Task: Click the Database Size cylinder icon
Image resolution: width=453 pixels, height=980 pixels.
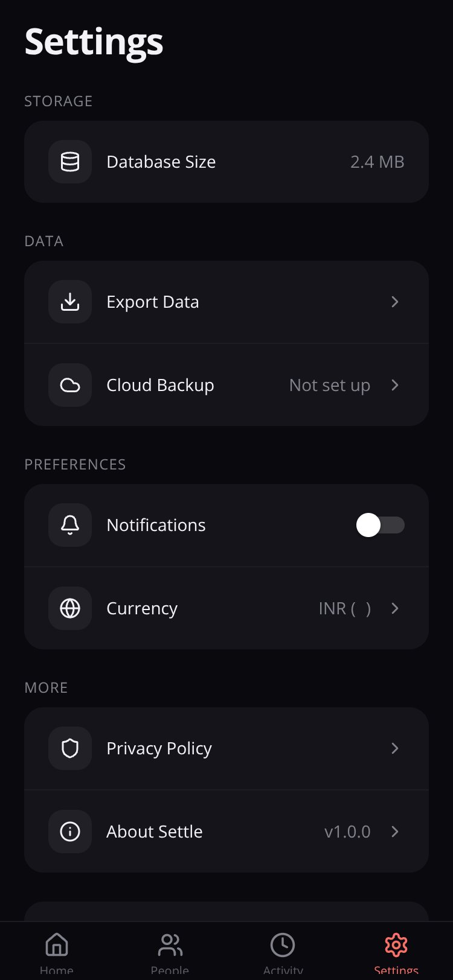Action: [x=70, y=162]
